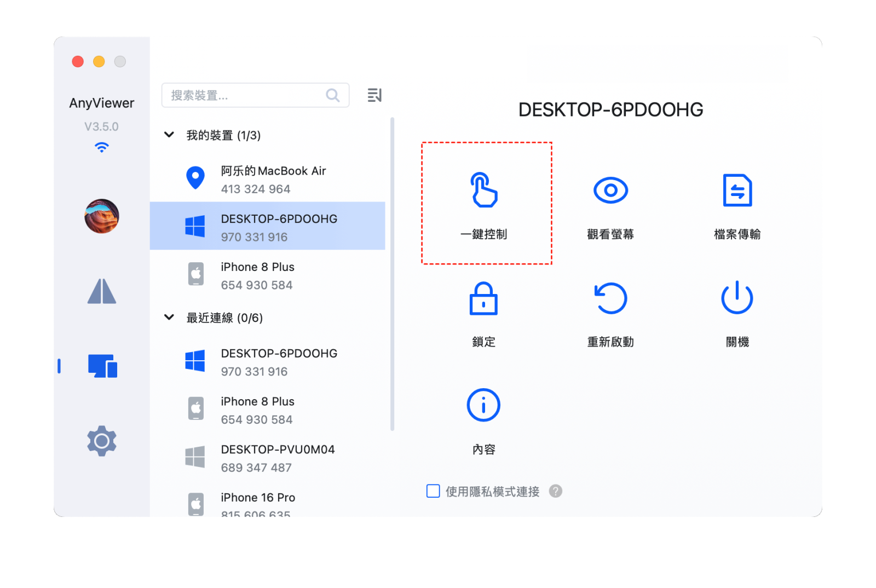
Task: Open settings with the gear icon
Action: tap(102, 441)
